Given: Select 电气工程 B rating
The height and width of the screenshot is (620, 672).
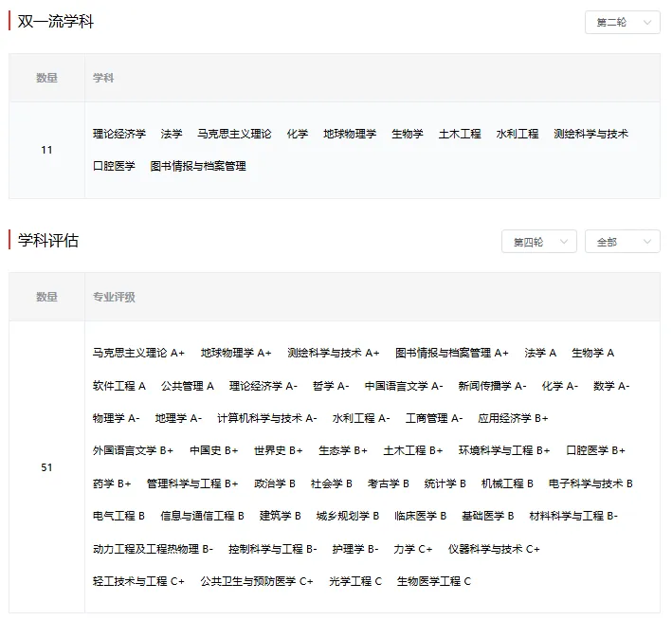Looking at the screenshot, I should tap(118, 516).
